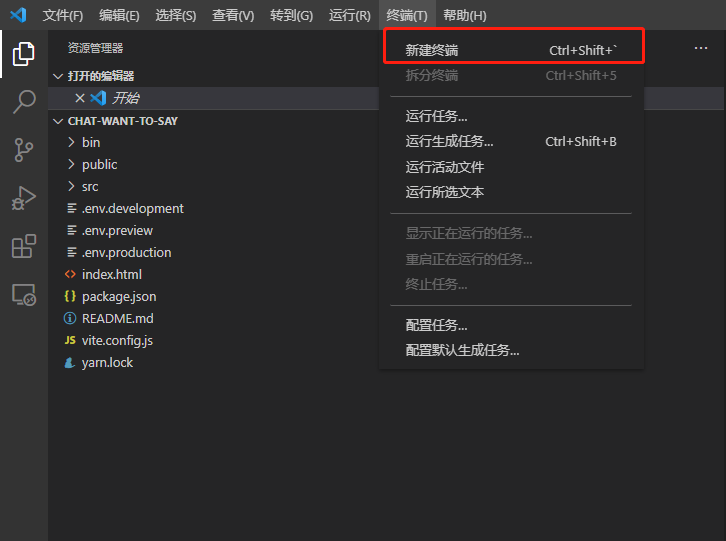Open the 转到(G) menu
This screenshot has width=726, height=541.
(292, 15)
